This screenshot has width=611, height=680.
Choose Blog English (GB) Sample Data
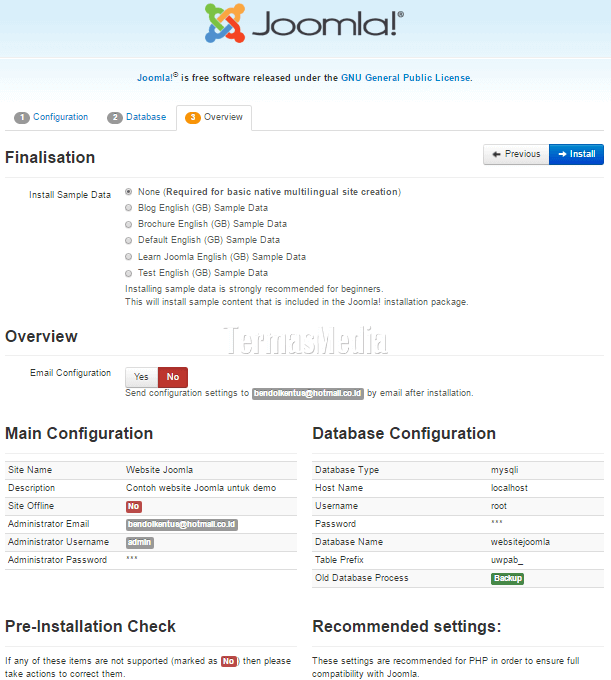tap(128, 208)
